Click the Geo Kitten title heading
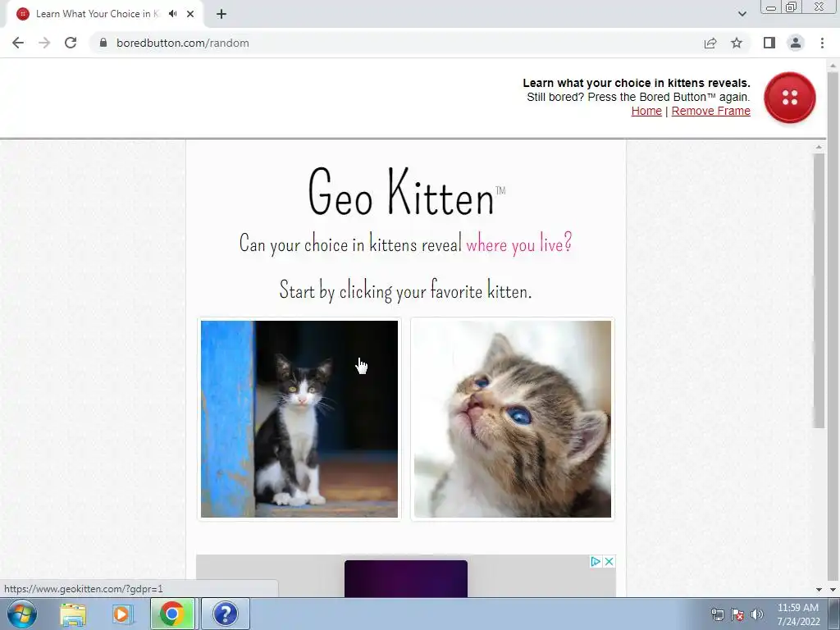The width and height of the screenshot is (840, 630). 406,192
